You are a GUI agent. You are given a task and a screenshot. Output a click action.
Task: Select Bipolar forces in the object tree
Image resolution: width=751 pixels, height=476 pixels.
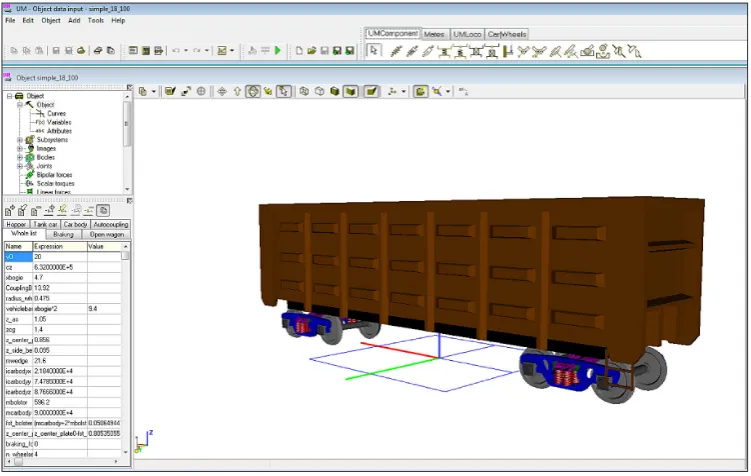pyautogui.click(x=55, y=175)
